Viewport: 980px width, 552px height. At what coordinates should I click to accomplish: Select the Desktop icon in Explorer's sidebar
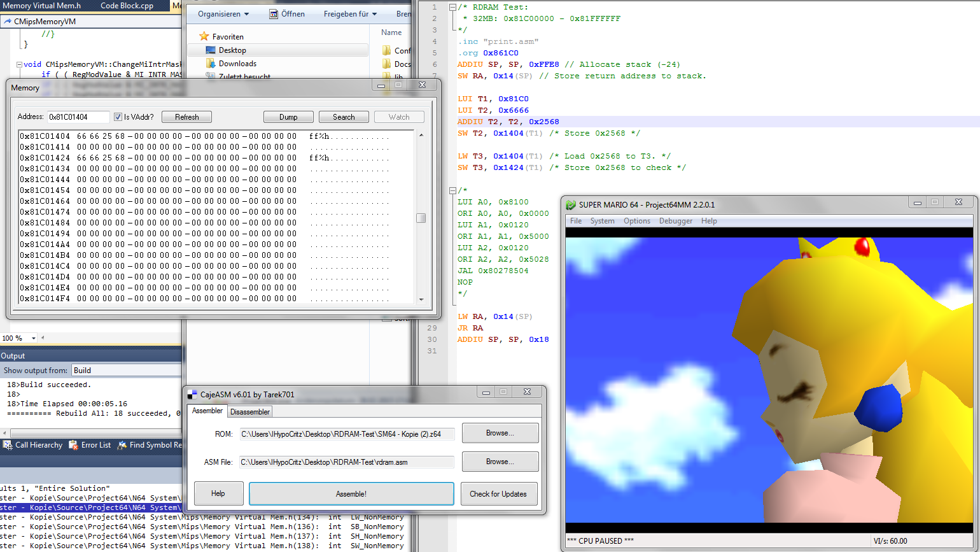pyautogui.click(x=211, y=50)
